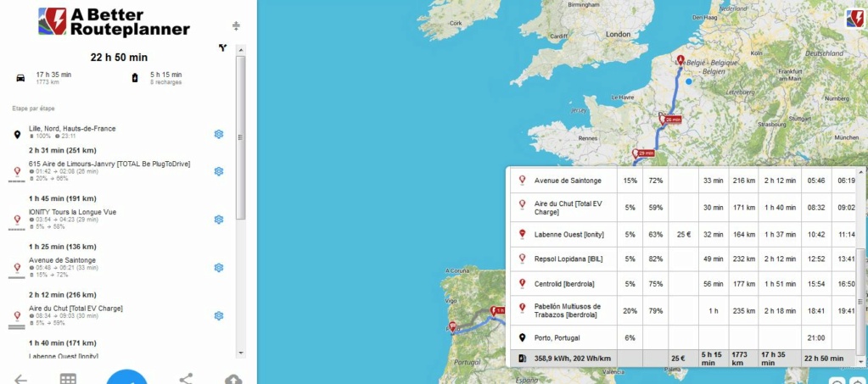Click the 29 min charger marker on map
Screen dimensions: 868x384
tap(643, 153)
